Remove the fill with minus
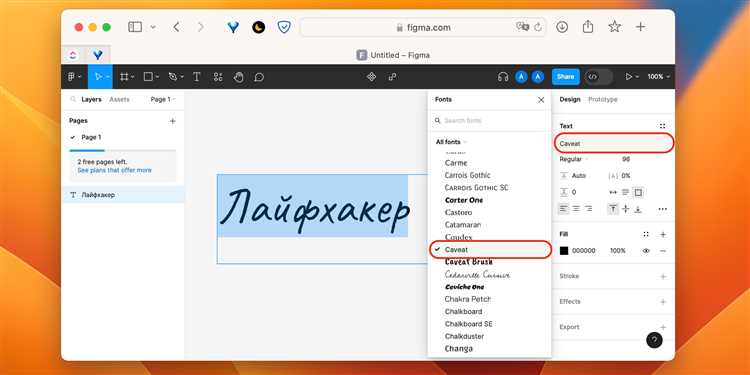750x375 pixels. pyautogui.click(x=663, y=251)
